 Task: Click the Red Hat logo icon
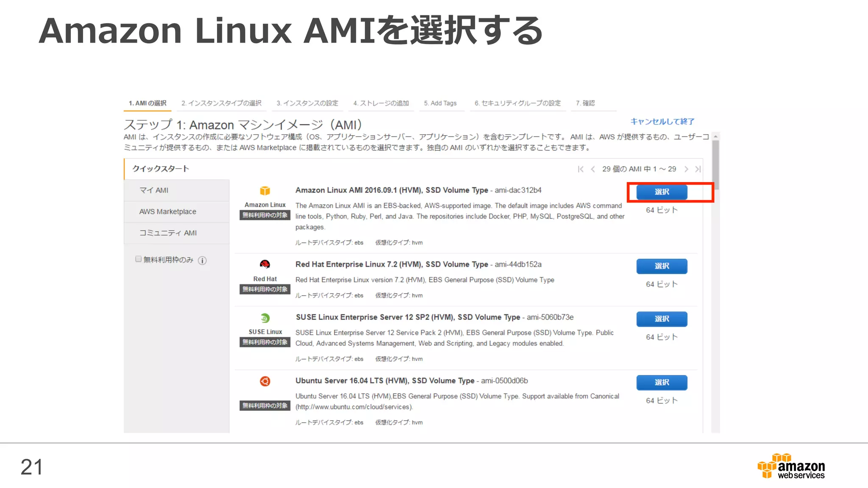coord(265,264)
